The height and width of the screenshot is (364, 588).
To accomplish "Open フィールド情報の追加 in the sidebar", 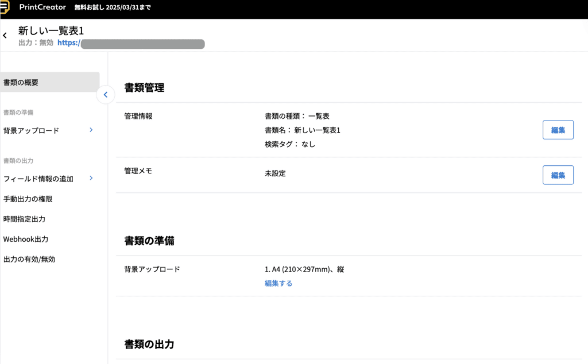I will pyautogui.click(x=38, y=179).
